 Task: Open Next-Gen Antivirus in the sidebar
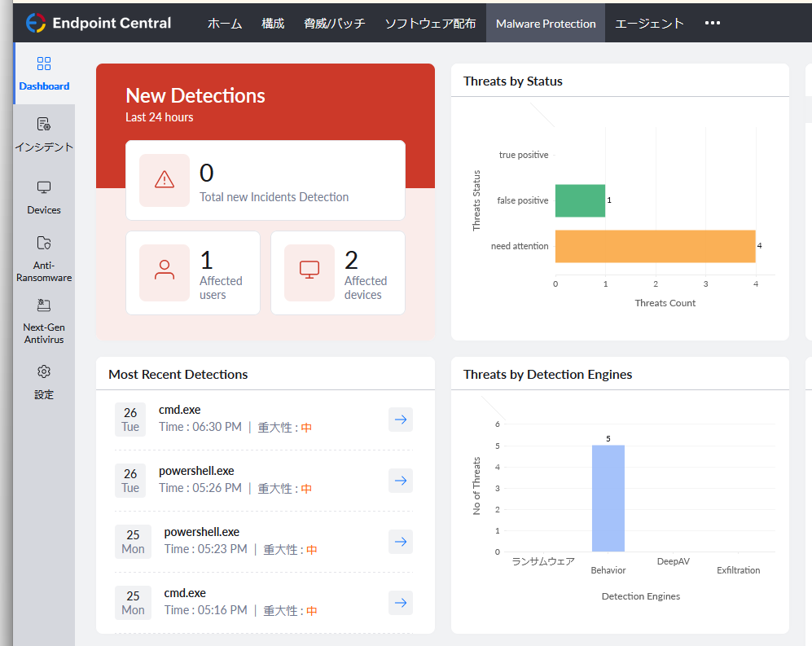pos(44,306)
